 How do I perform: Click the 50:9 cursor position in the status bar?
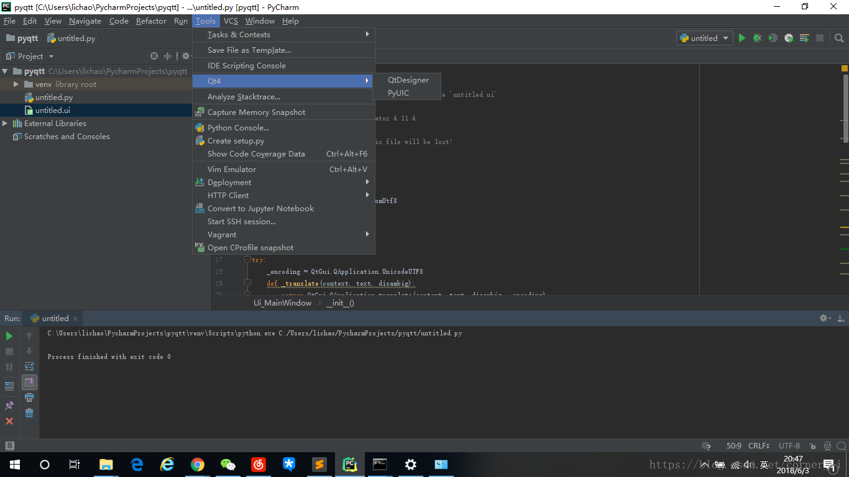(x=734, y=446)
